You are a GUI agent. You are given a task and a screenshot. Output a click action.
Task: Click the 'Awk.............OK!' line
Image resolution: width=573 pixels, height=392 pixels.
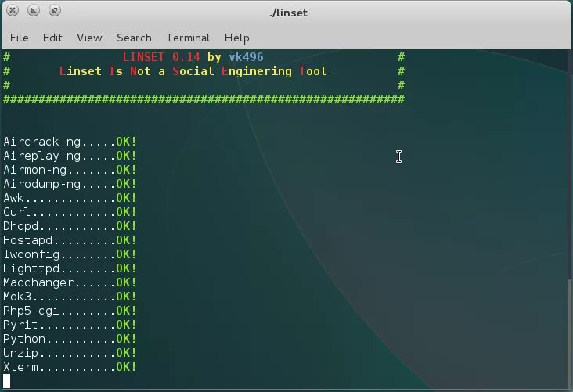(70, 198)
